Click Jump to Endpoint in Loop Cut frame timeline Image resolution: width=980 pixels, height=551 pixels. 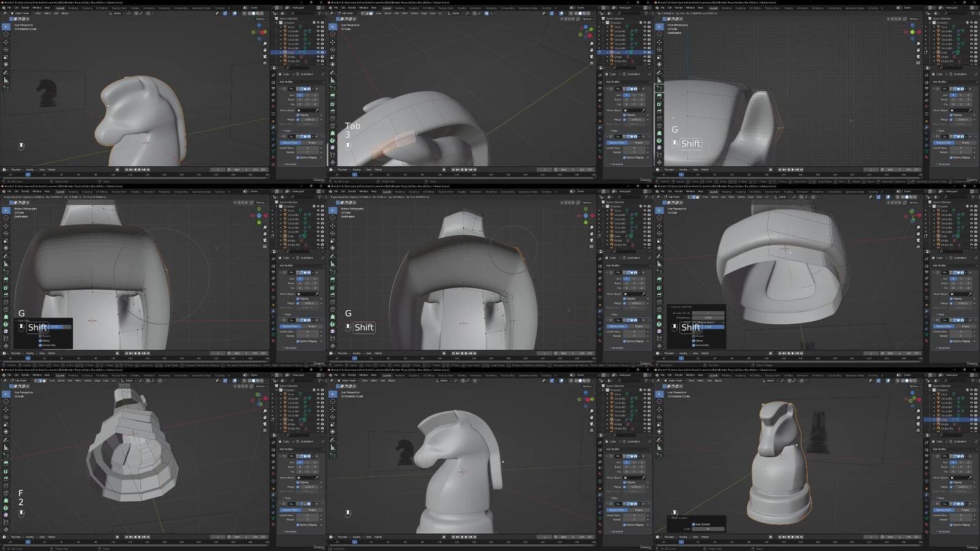tap(801, 354)
